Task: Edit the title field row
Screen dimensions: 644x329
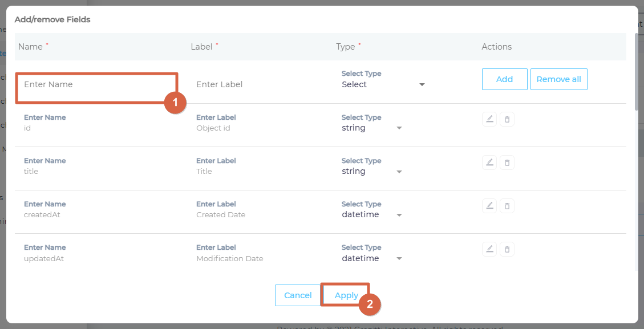Action: 489,163
